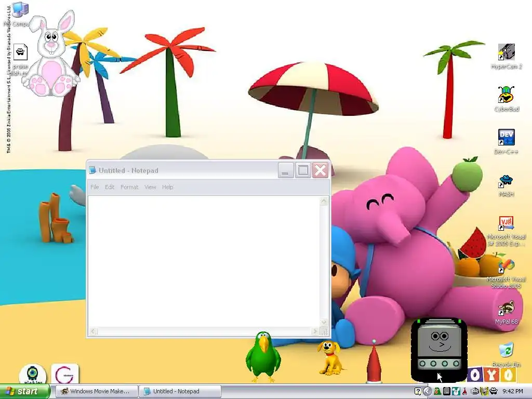Viewport: 532px width, 399px height.
Task: Minimize the Notepad window
Action: tap(286, 170)
